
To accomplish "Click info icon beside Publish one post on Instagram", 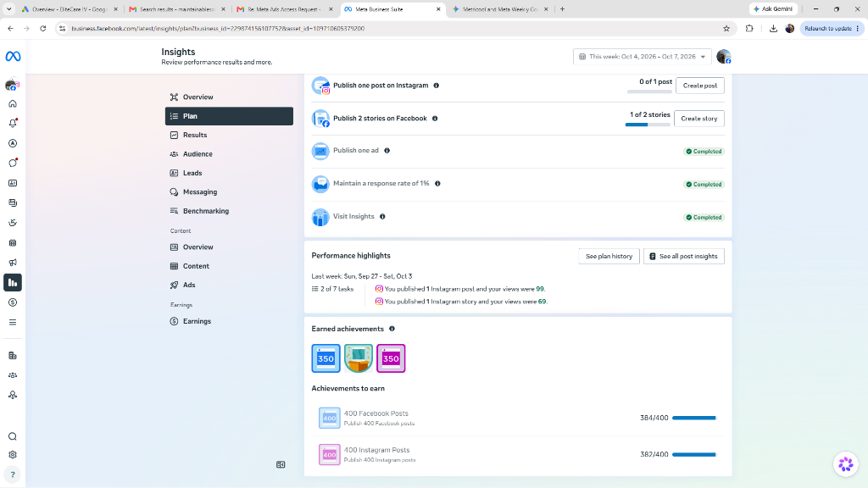I will tap(437, 86).
